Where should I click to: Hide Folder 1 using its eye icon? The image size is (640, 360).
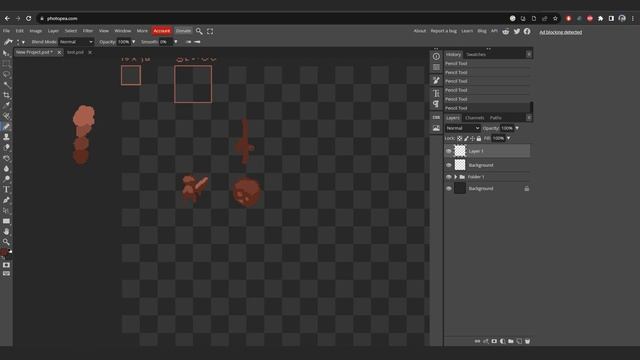[x=449, y=177]
